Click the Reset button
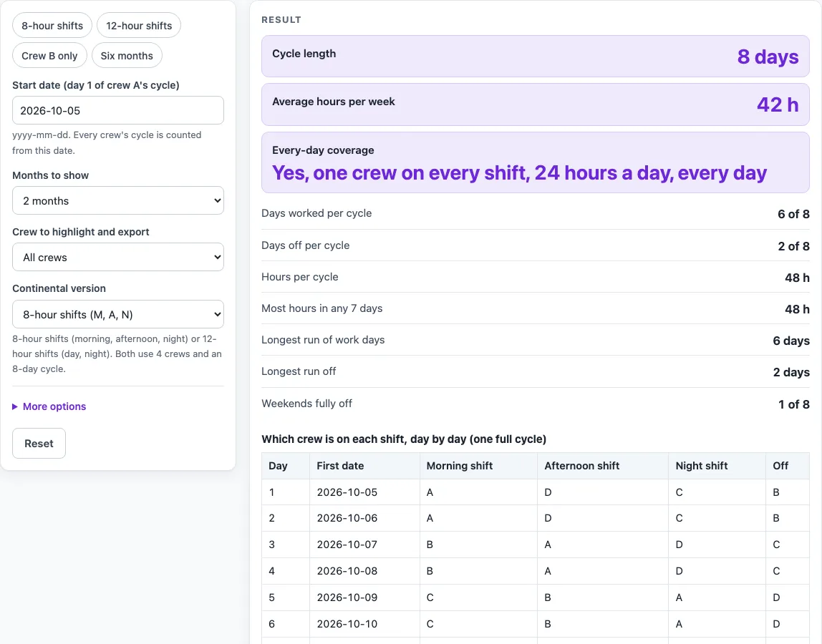The image size is (822, 644). tap(39, 444)
